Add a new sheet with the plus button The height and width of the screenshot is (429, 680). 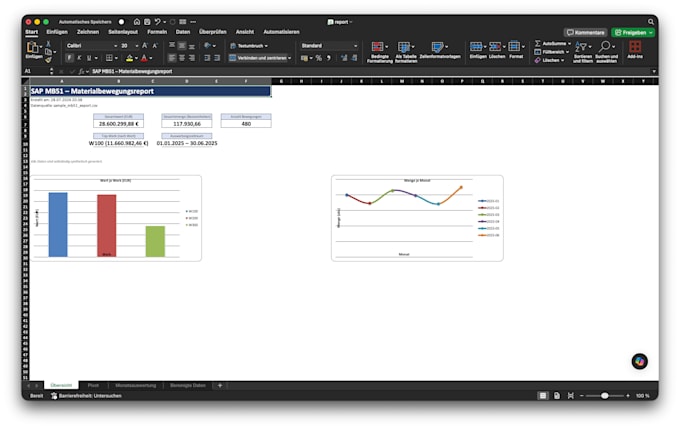[220, 385]
